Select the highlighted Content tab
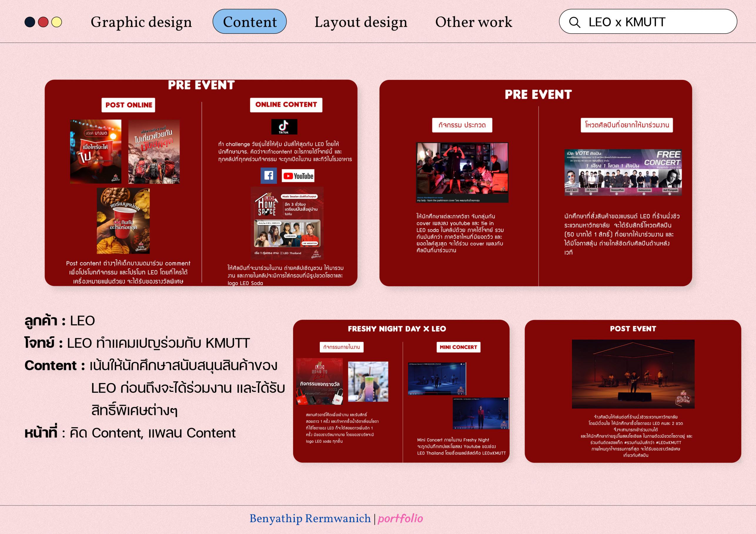 (x=249, y=22)
